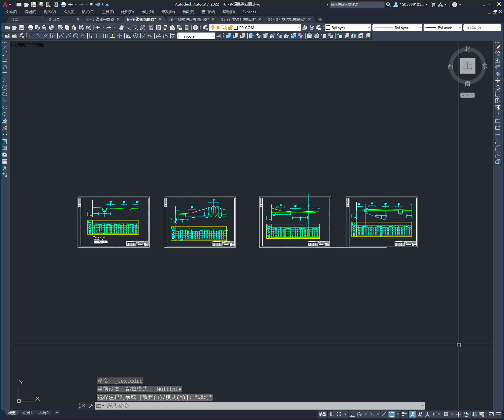The width and height of the screenshot is (504, 420).
Task: Click the white swatch in color control
Action: 328,28
